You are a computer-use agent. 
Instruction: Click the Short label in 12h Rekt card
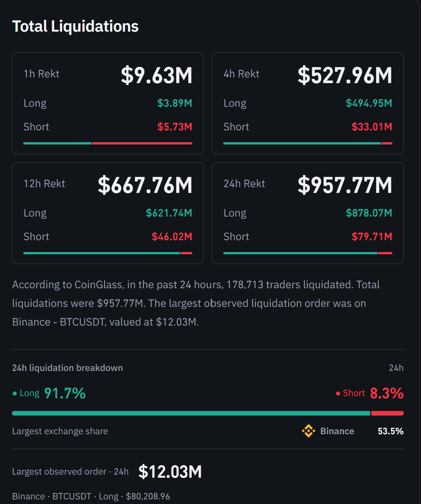tap(37, 237)
